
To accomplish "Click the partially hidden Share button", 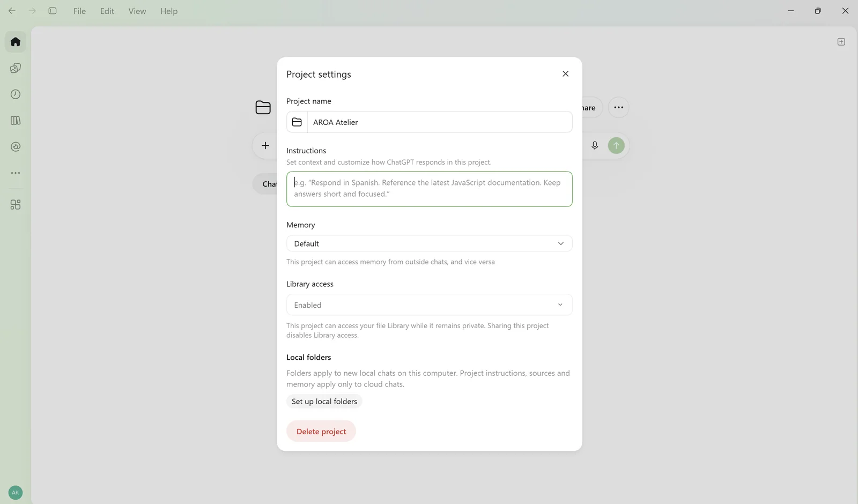I will (x=591, y=107).
